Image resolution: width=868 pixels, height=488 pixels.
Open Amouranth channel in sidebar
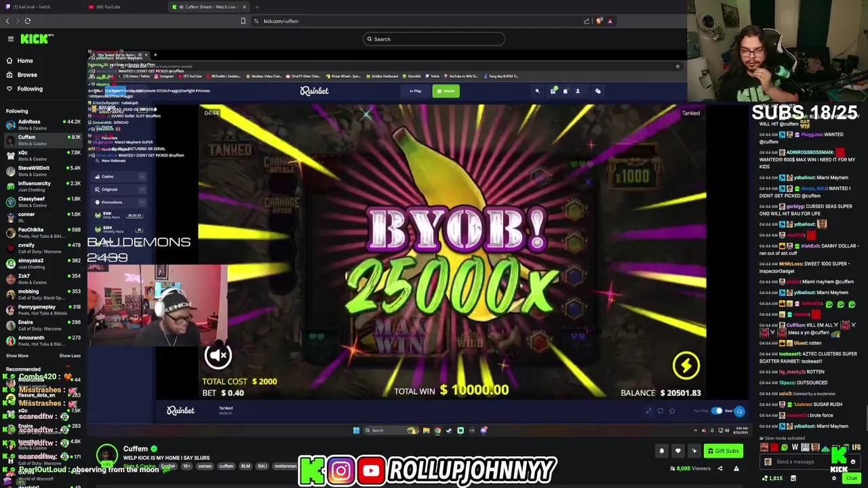point(42,340)
